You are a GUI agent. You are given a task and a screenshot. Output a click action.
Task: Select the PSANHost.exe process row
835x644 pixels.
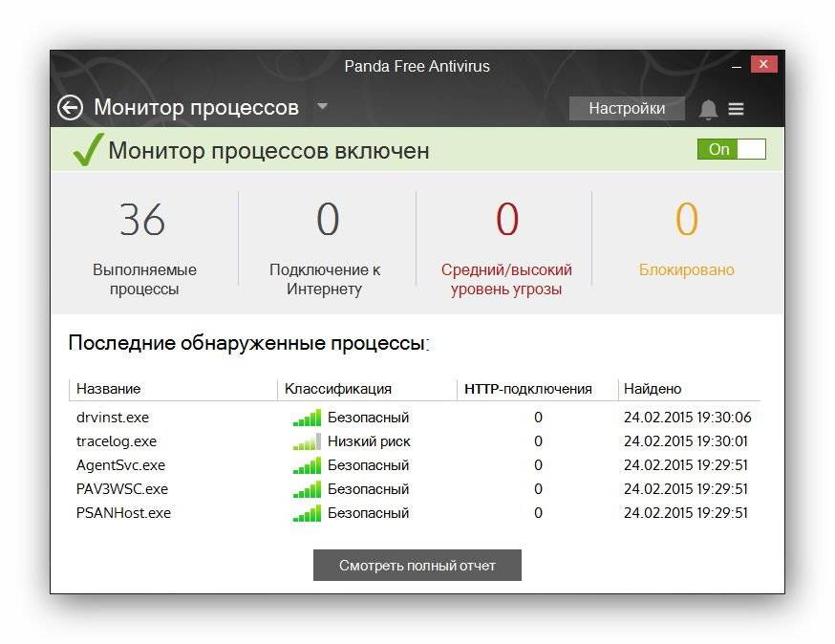415,513
